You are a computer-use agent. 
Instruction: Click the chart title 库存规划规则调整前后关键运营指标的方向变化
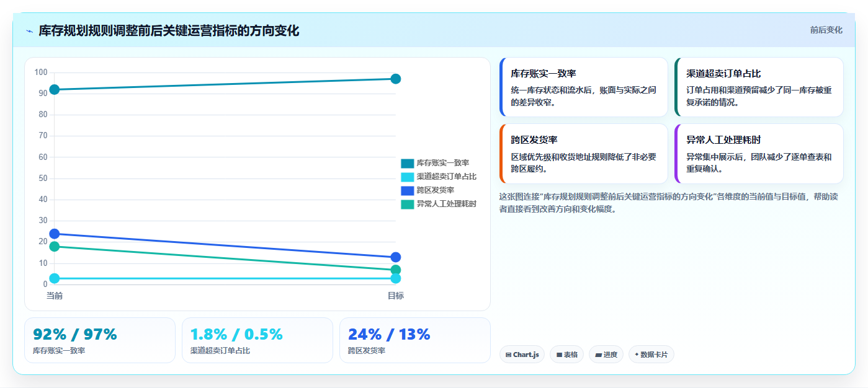tap(169, 30)
